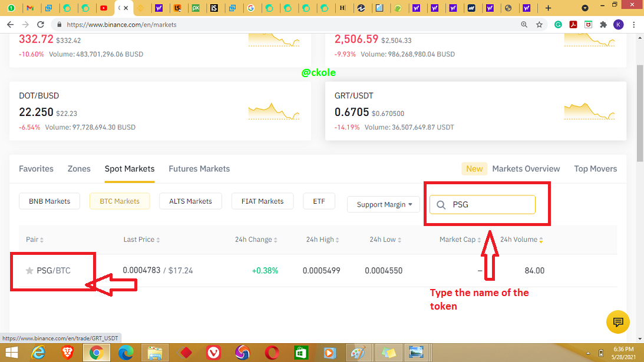Viewport: 644px width, 362px height.
Task: Open the Windows Start menu
Action: pos(12,353)
